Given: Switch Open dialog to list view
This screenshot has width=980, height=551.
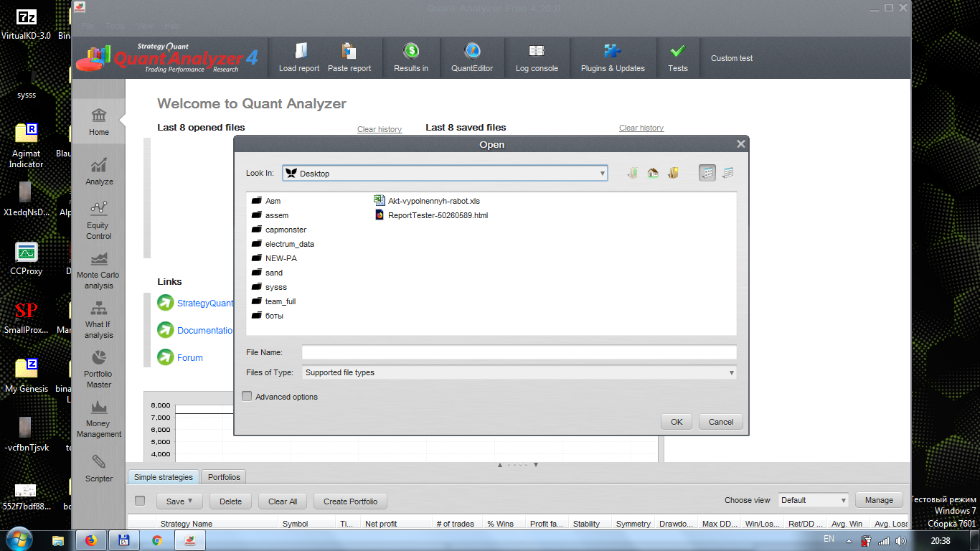Looking at the screenshot, I should point(707,173).
